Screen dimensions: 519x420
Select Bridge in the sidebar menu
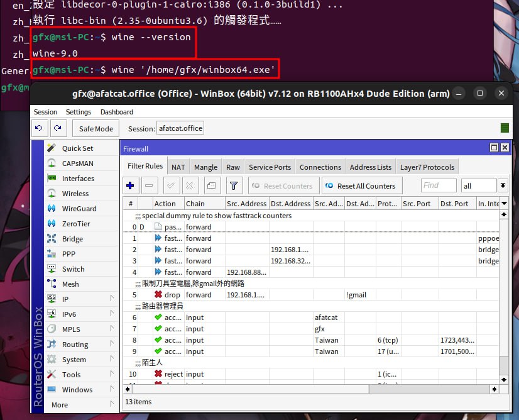tap(72, 239)
